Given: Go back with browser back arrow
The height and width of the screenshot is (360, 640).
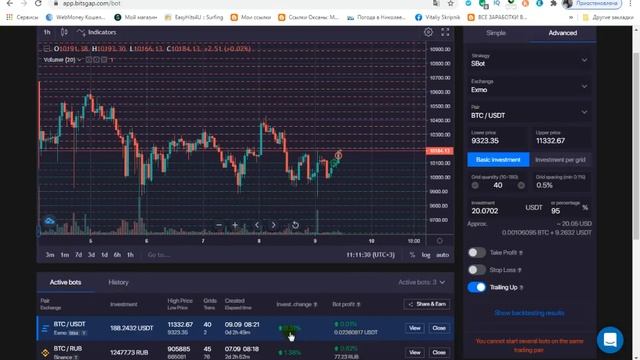Looking at the screenshot, I should tap(10, 3).
